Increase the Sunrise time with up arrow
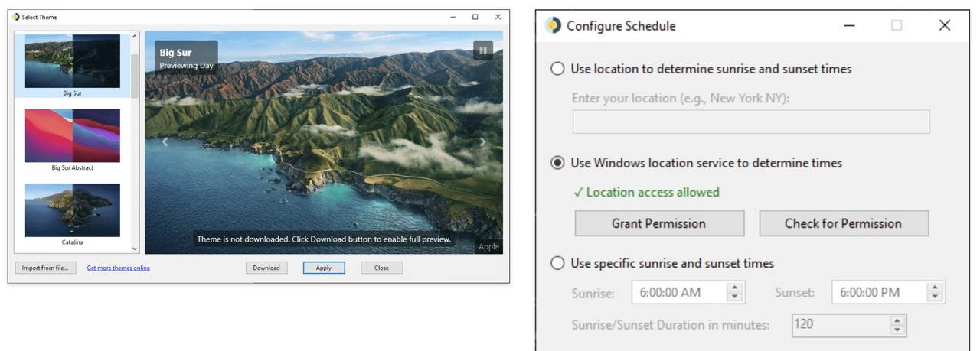The image size is (980, 351). coord(735,288)
